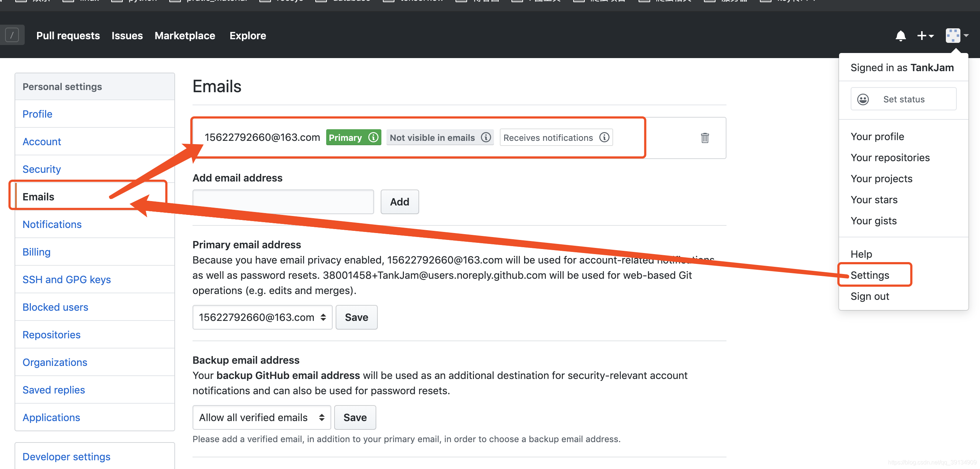Click the info icon on Primary badge
This screenshot has width=980, height=469.
374,137
